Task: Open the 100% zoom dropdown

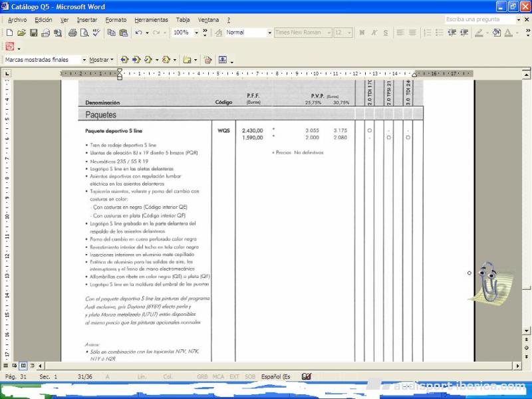Action: tap(196, 33)
